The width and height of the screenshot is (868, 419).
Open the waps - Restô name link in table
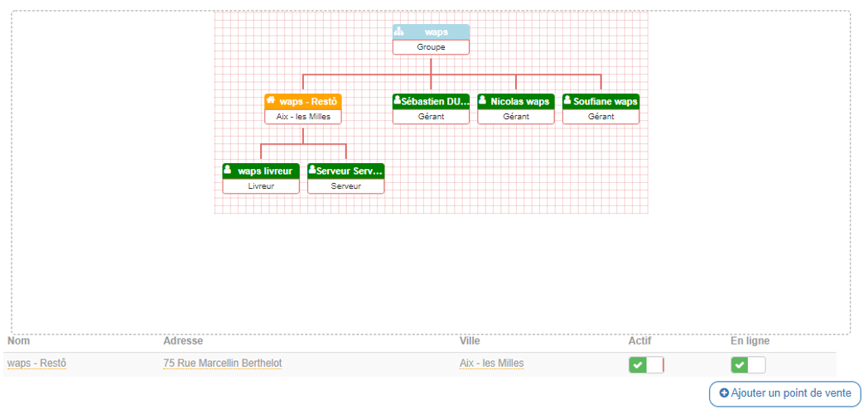(x=36, y=364)
